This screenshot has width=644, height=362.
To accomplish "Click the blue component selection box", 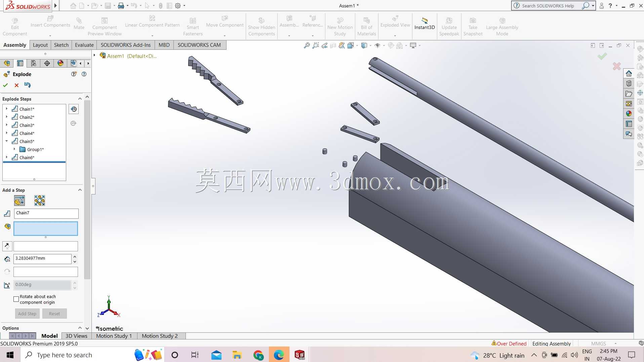I will point(46,229).
